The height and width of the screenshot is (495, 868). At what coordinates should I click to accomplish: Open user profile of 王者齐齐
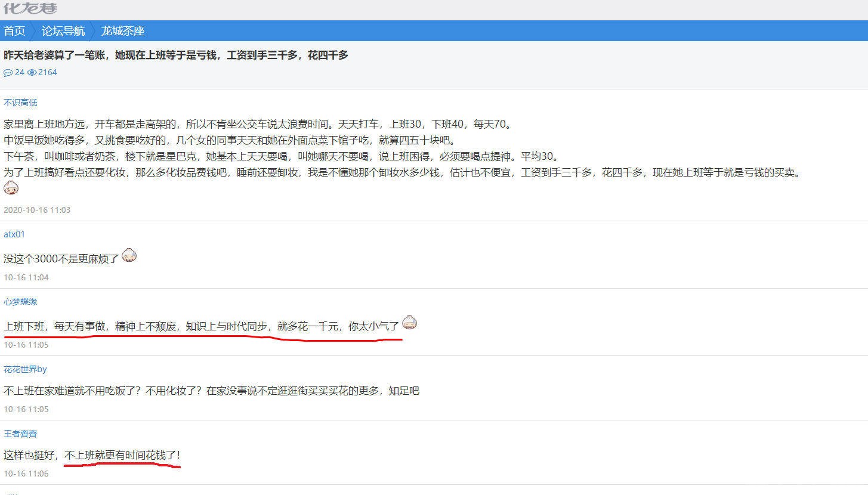[x=20, y=434]
